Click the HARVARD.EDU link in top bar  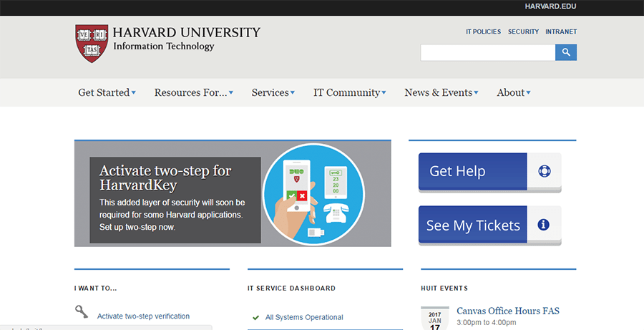click(550, 6)
